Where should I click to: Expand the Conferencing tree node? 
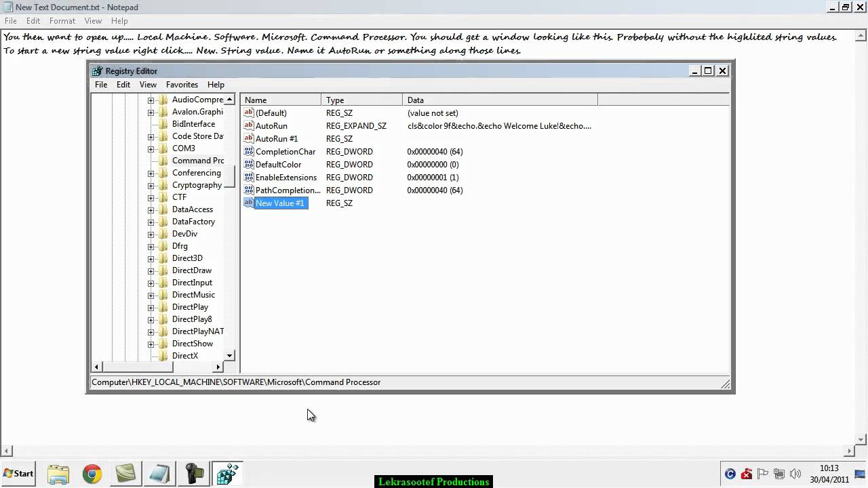[x=151, y=173]
